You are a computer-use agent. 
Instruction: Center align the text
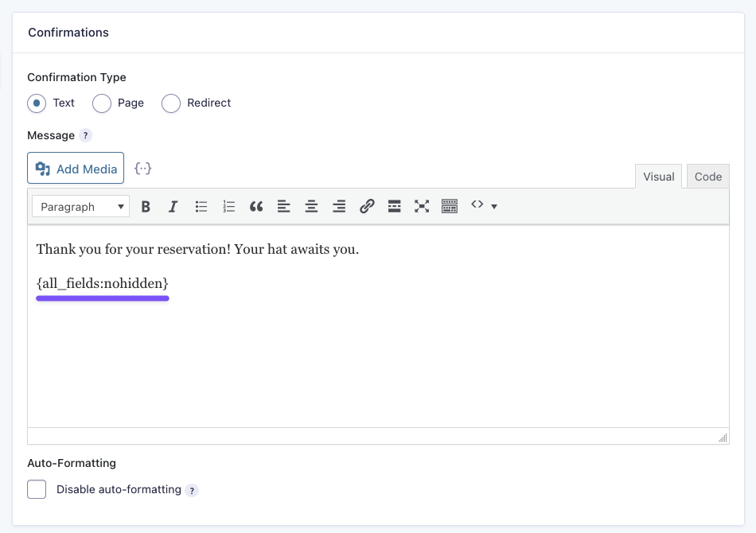click(x=311, y=207)
